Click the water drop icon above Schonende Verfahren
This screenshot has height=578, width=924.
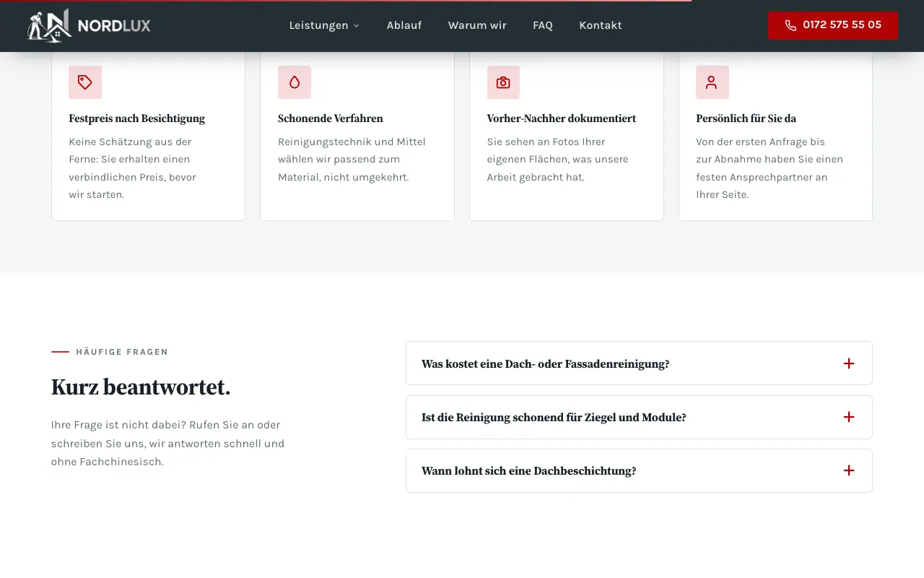(295, 82)
